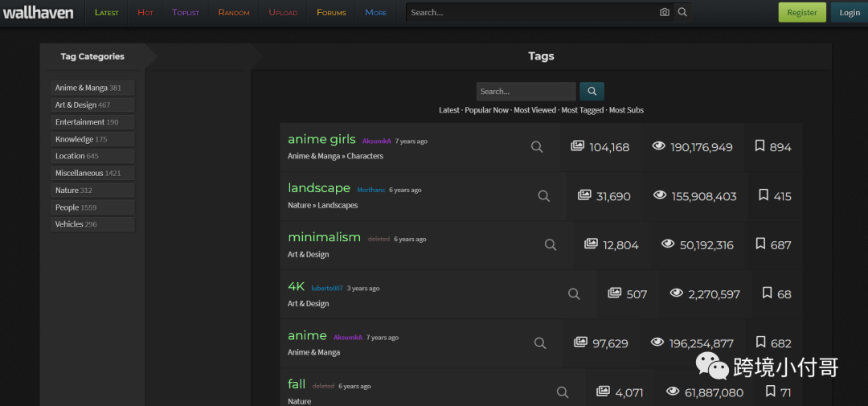Screen dimensions: 868x406
Task: Click views eye icon beside 190,176,949
Action: [x=659, y=146]
